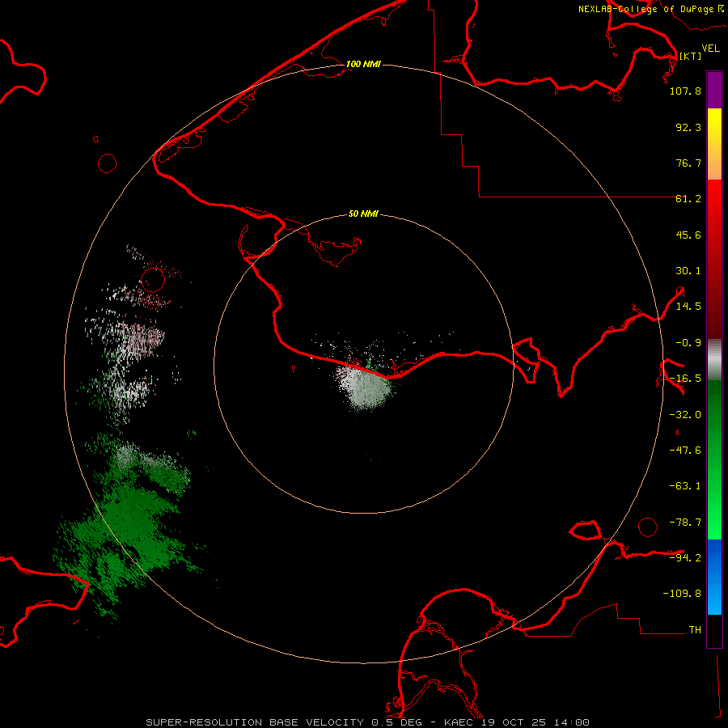Click the -47.6 scale value
728x728 pixels.
point(685,451)
